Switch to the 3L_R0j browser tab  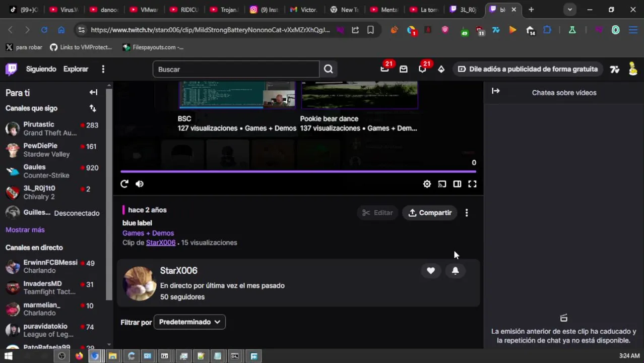coord(464,10)
